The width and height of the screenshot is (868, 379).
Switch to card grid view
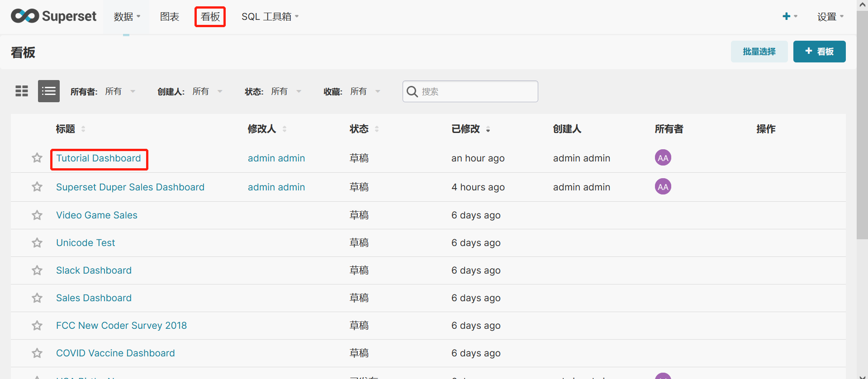click(22, 91)
